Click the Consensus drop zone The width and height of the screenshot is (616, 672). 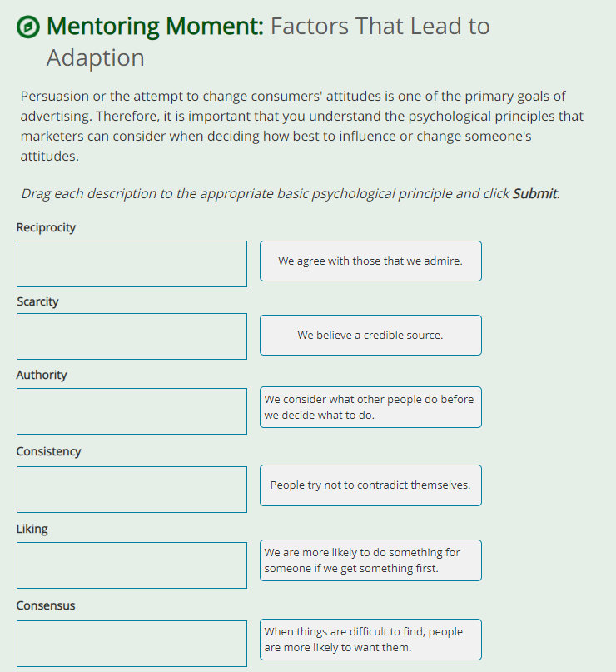132,643
